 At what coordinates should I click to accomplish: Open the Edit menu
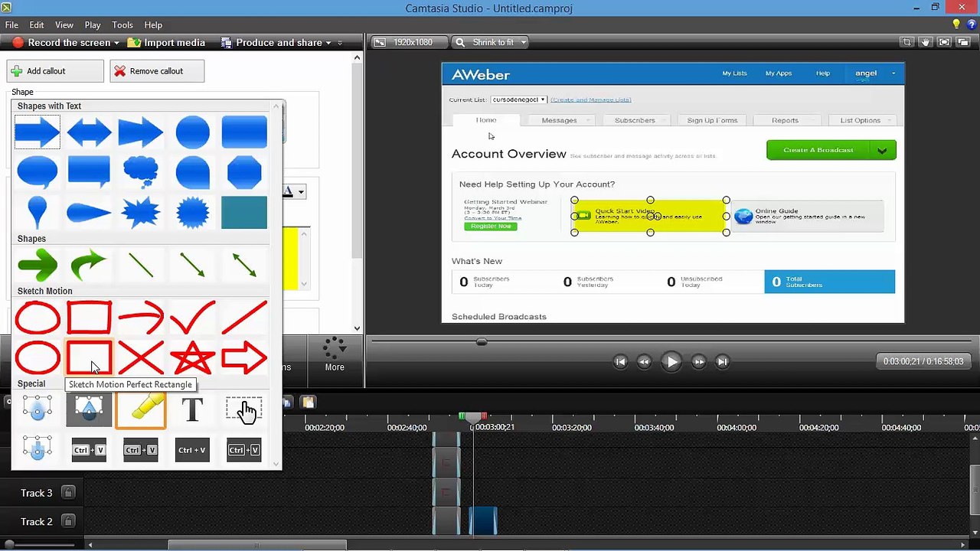coord(36,25)
